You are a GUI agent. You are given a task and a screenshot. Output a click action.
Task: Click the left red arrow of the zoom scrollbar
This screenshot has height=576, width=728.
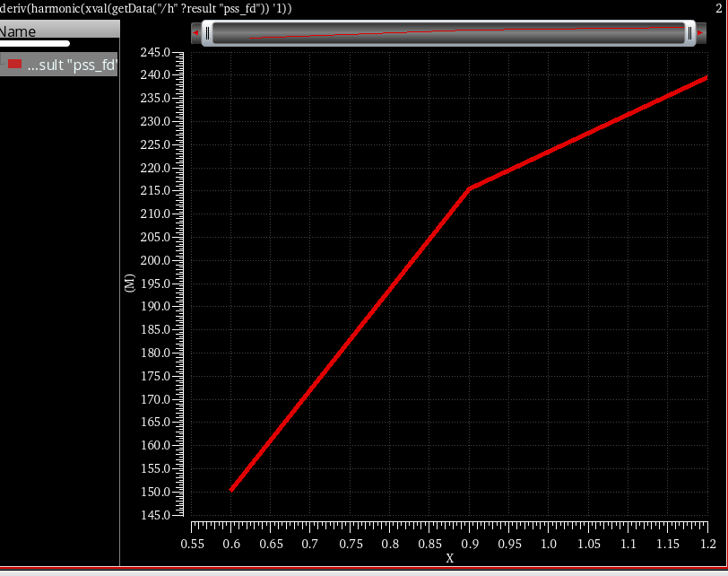point(196,33)
